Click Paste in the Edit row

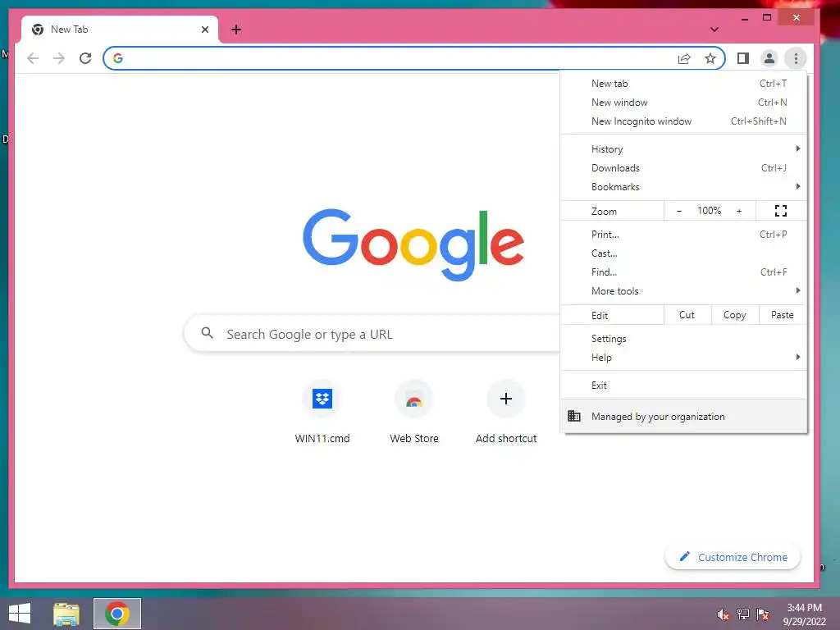(x=783, y=315)
